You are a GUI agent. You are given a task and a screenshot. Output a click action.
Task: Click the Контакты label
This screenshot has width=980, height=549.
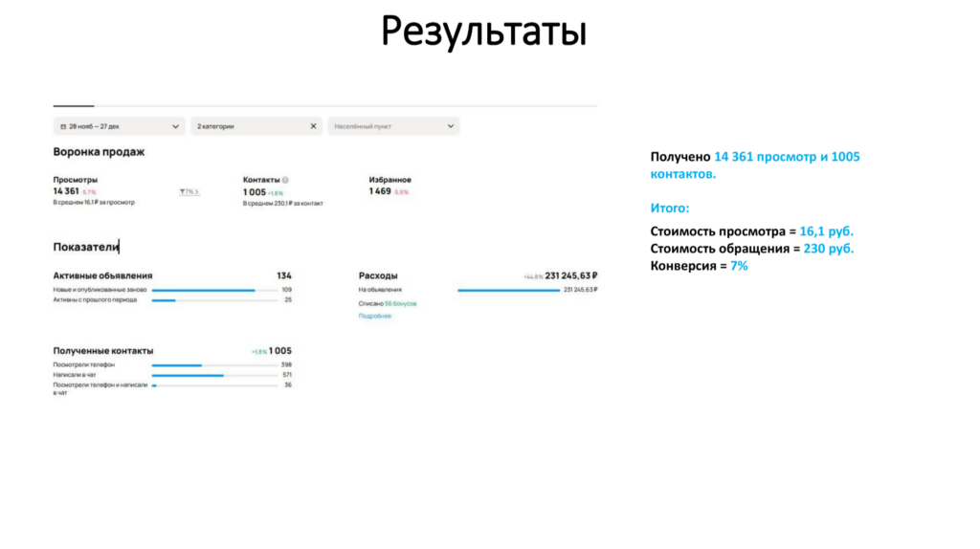coord(261,180)
